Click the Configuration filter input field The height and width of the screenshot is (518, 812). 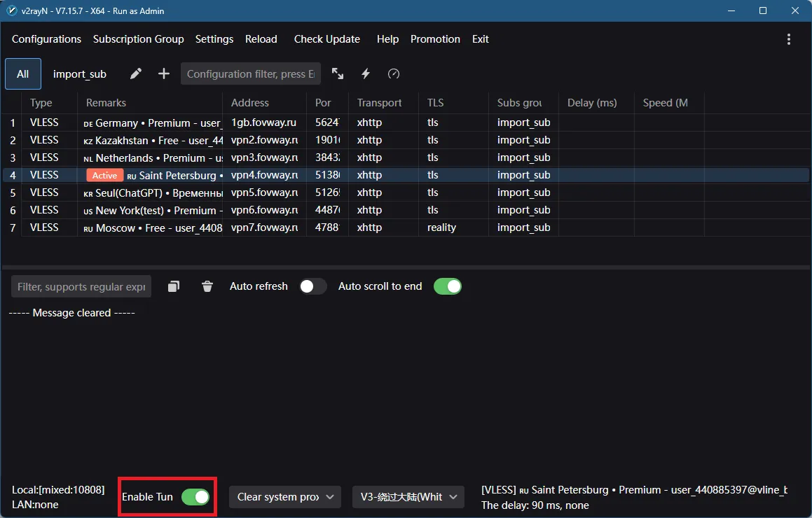250,74
